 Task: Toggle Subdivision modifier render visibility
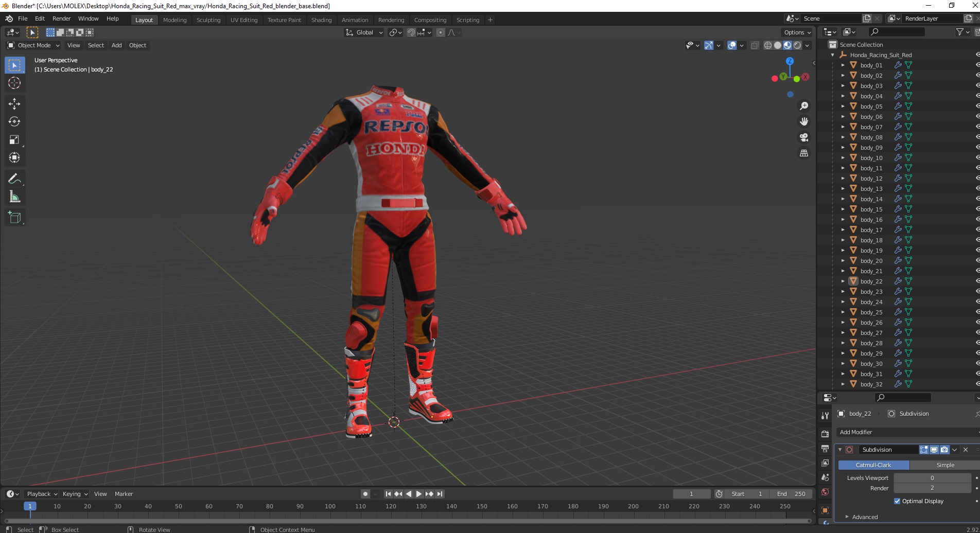click(x=944, y=450)
